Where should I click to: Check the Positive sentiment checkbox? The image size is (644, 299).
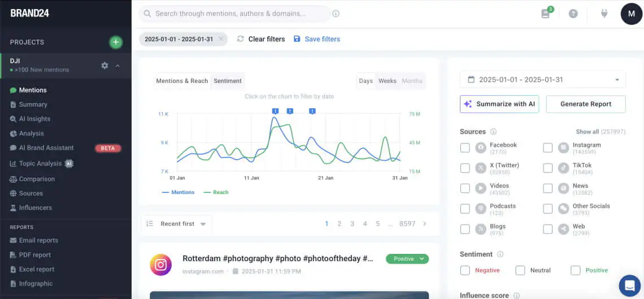576,270
